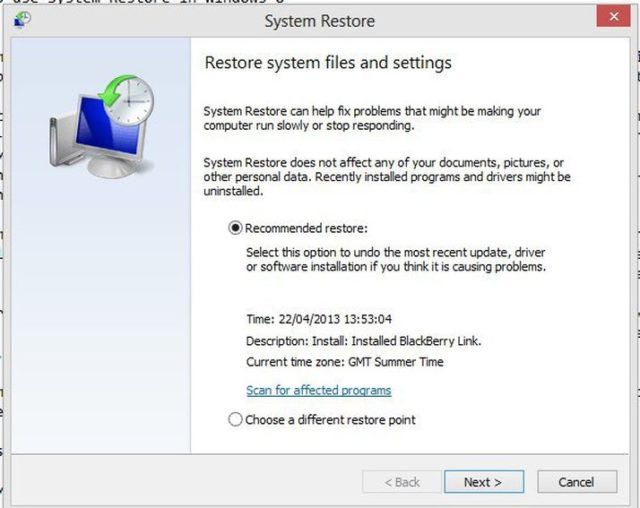Click the System Restore title bar icon
The image size is (640, 508).
click(x=23, y=20)
